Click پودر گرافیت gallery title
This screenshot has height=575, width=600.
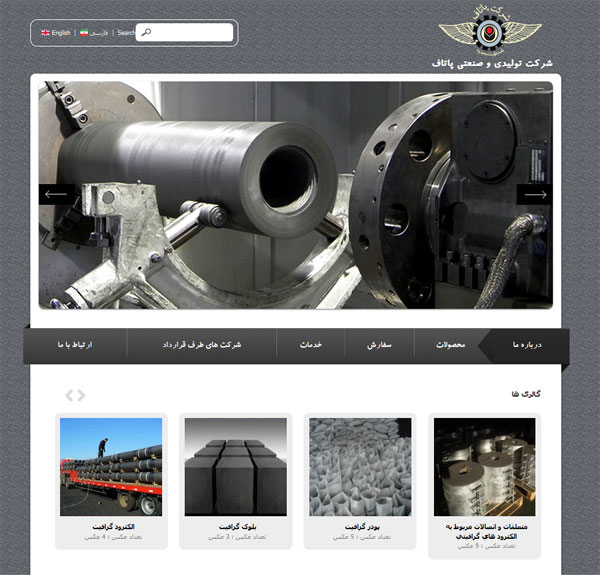[362, 527]
